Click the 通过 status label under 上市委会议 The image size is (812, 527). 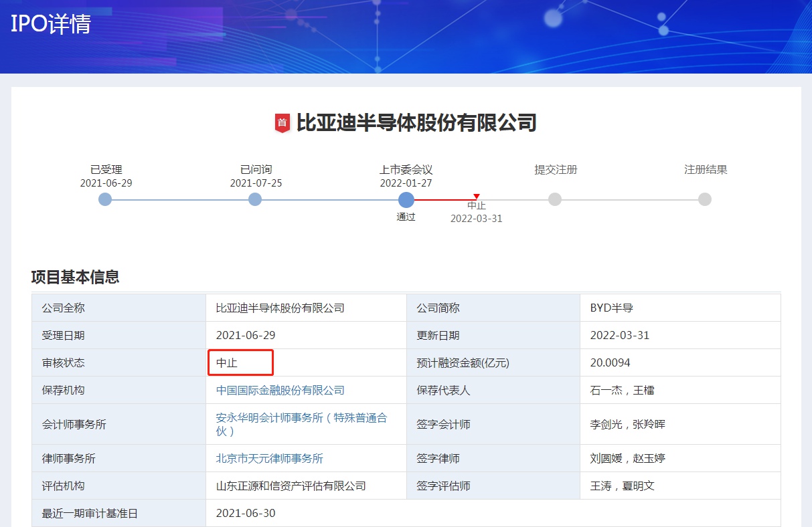[406, 218]
